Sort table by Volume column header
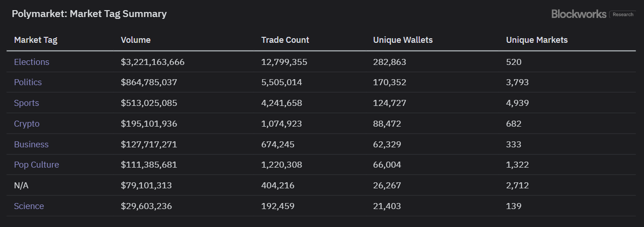The height and width of the screenshot is (227, 644). (136, 40)
